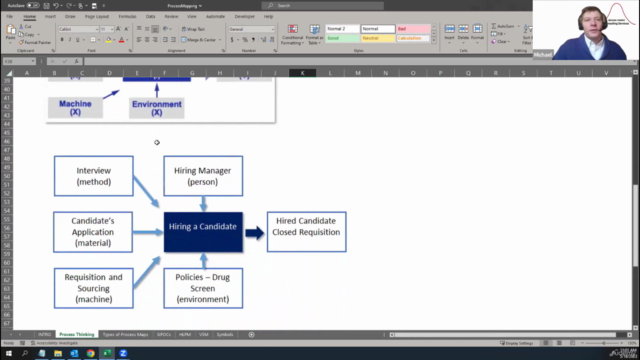Click the Percent Style icon
640x360 pixels.
(x=245, y=40)
